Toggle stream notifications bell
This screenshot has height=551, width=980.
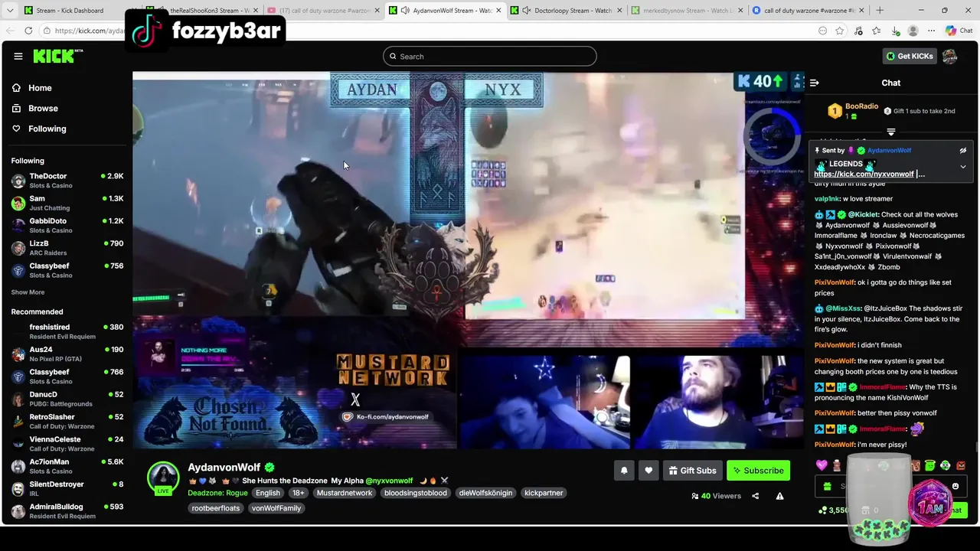pos(624,471)
